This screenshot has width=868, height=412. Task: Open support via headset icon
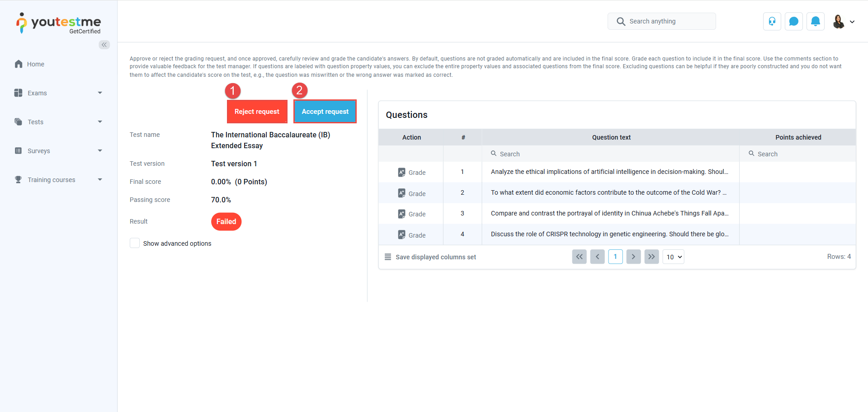772,21
